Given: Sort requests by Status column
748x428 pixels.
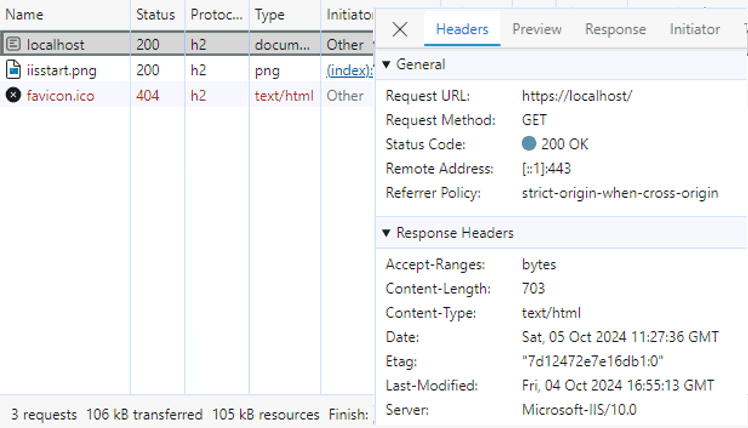Looking at the screenshot, I should 157,15.
